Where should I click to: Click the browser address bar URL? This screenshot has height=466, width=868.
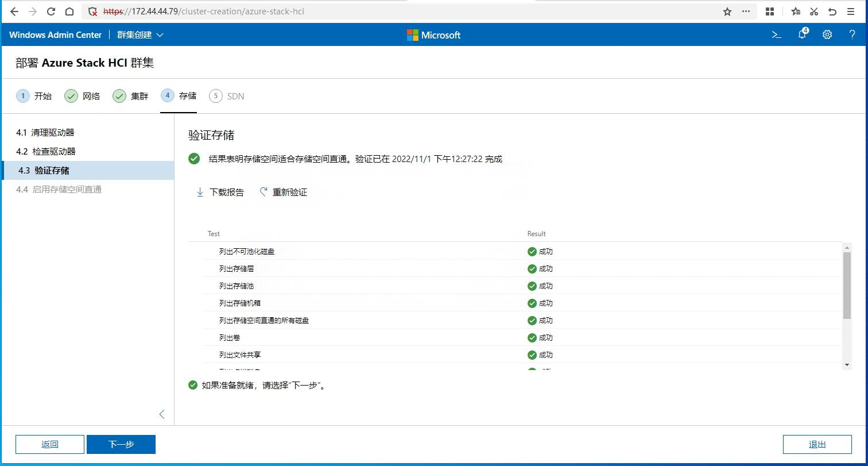pos(204,11)
